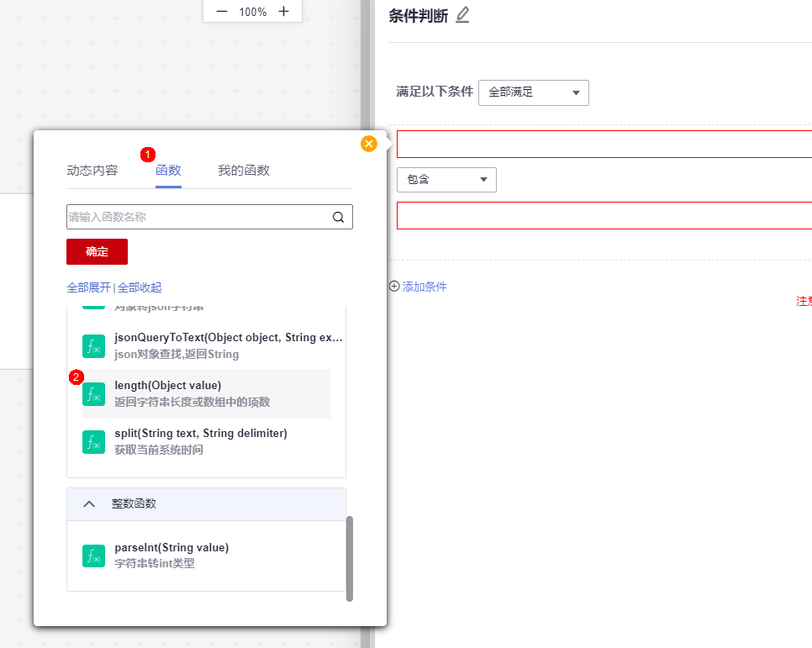The height and width of the screenshot is (648, 812).
Task: Click description 返回字符串长度或数组中的项数
Action: tap(192, 402)
